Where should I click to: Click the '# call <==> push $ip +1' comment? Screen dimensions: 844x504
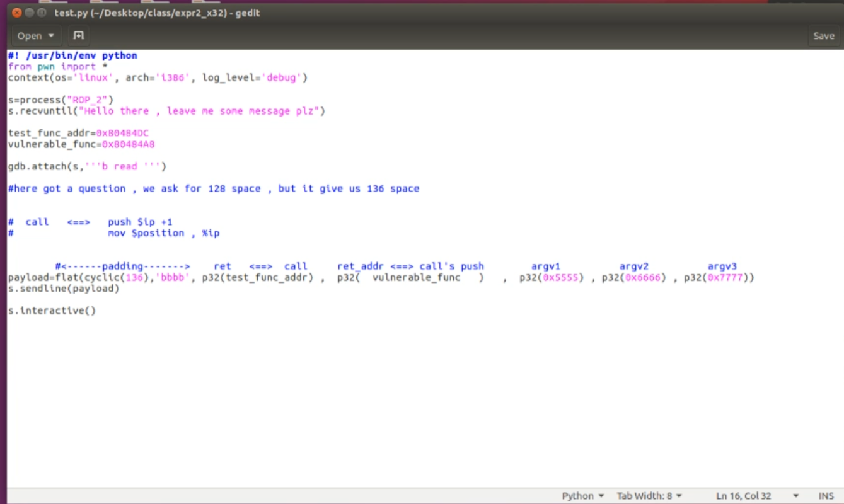(x=90, y=222)
